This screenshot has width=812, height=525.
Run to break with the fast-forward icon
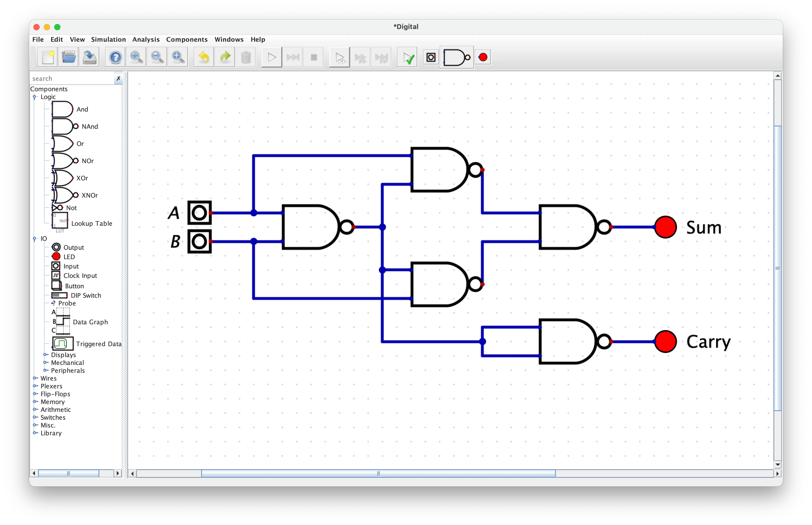pyautogui.click(x=293, y=57)
